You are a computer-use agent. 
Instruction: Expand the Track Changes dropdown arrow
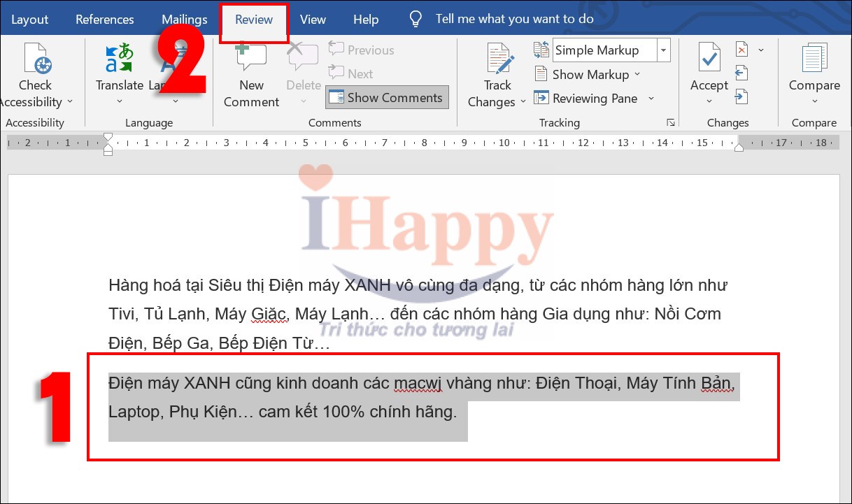click(523, 102)
